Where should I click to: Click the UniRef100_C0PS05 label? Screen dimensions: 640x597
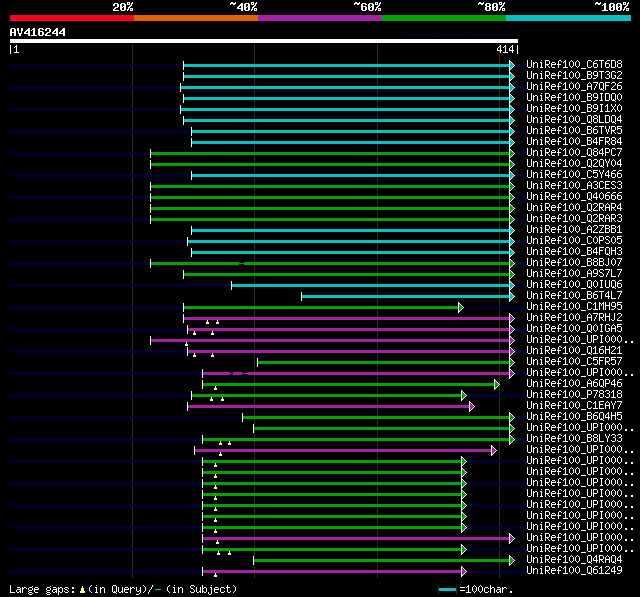[x=574, y=241]
